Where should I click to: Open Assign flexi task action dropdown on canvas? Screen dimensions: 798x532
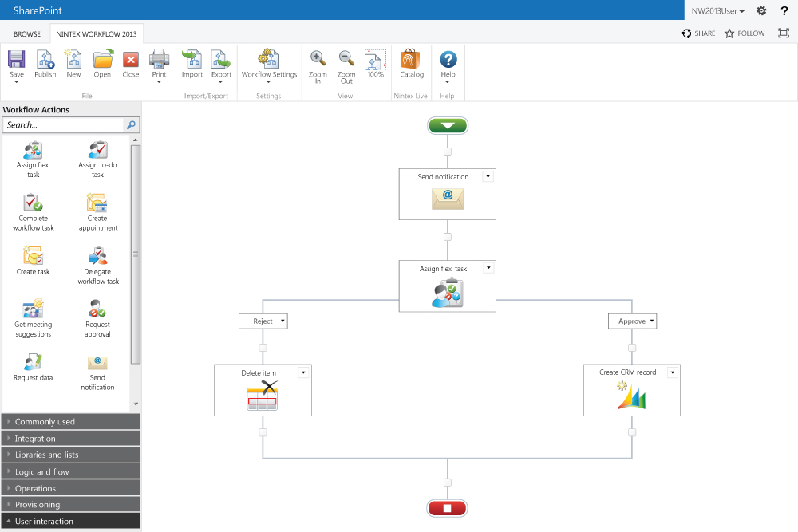click(x=488, y=267)
